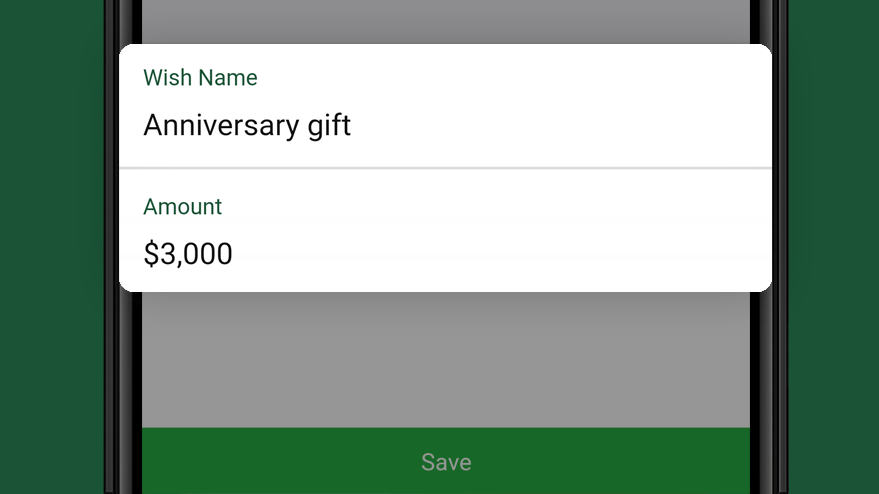Place cursor right after the "gift" text
This screenshot has height=494, width=879.
pos(352,126)
